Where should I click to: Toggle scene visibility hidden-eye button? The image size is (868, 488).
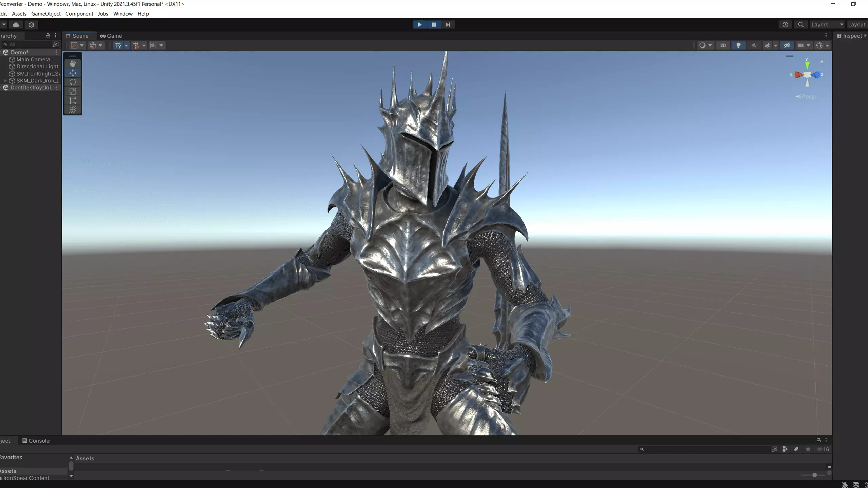[x=787, y=45]
